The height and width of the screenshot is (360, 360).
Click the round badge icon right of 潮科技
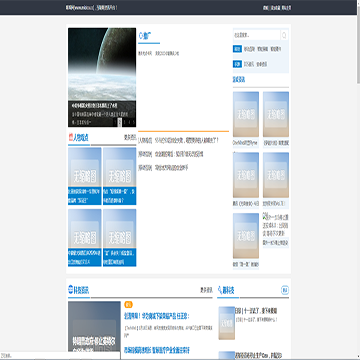[285, 290]
